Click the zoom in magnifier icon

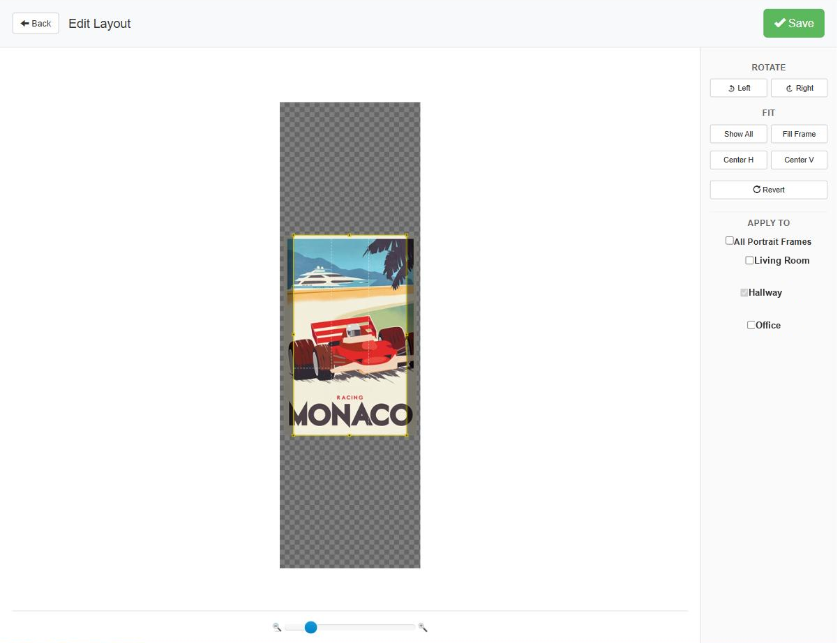[423, 628]
